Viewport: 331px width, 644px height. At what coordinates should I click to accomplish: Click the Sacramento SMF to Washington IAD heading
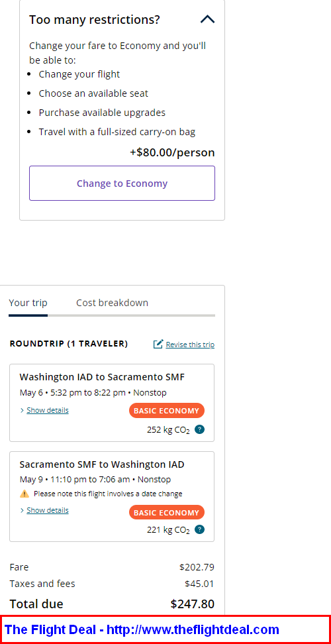[102, 464]
